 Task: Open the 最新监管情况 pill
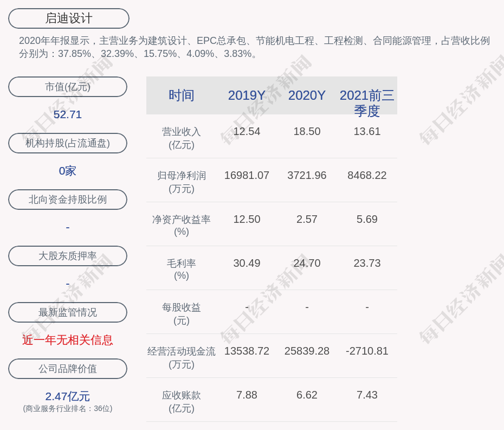click(68, 312)
